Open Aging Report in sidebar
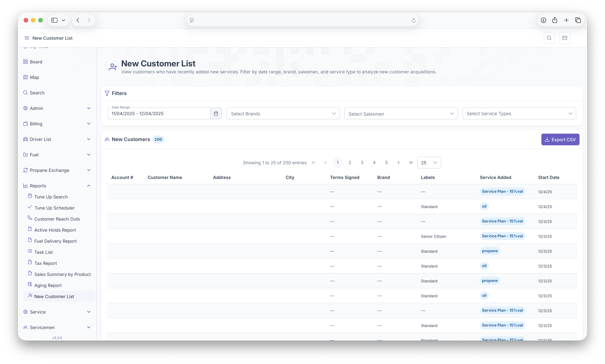 [48, 285]
